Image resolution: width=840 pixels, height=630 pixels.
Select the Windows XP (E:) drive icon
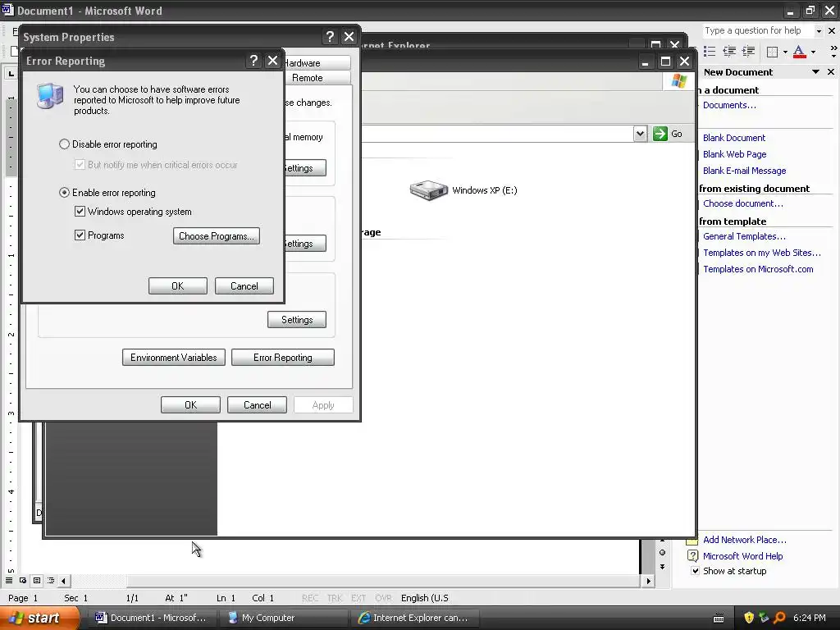[428, 190]
